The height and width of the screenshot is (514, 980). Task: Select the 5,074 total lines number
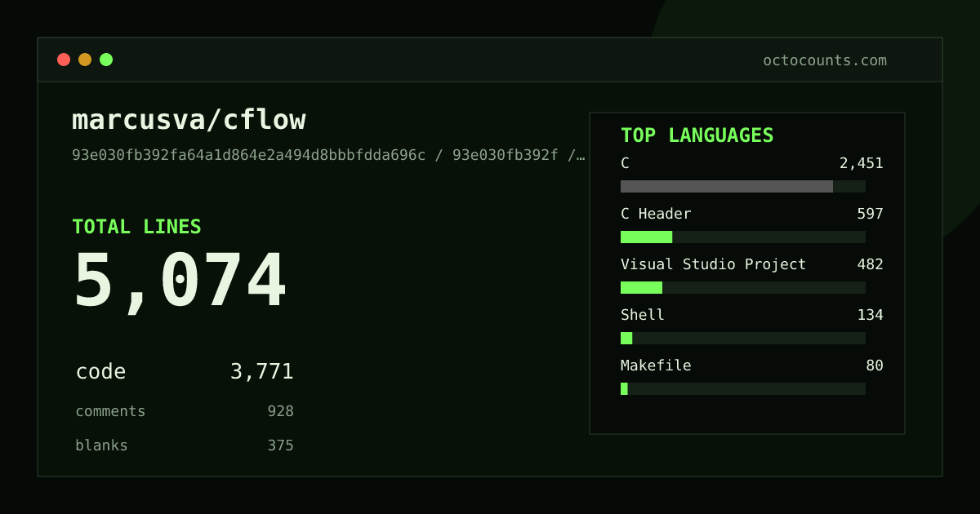click(180, 282)
